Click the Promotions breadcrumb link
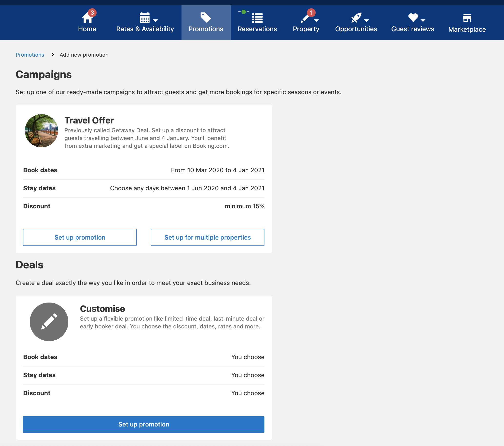This screenshot has width=504, height=446. point(30,55)
